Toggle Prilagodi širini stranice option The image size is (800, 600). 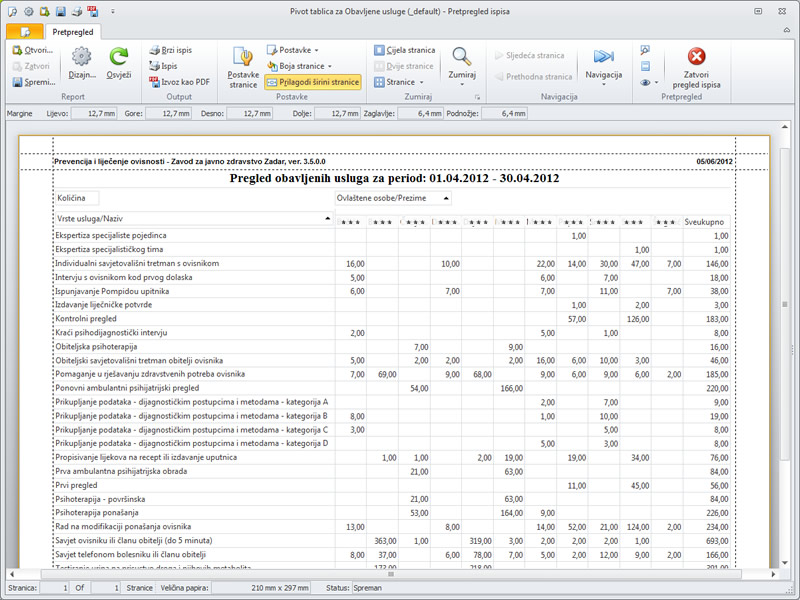[x=313, y=82]
